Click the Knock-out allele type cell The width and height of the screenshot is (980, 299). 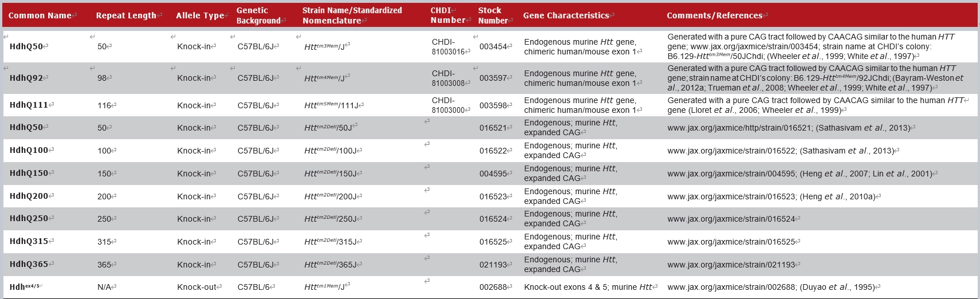(197, 287)
